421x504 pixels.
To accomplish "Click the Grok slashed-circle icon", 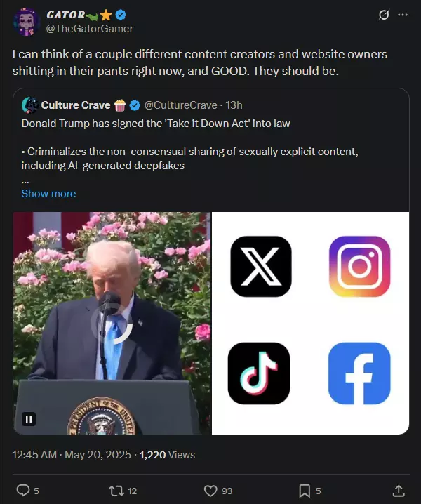I will pyautogui.click(x=384, y=15).
